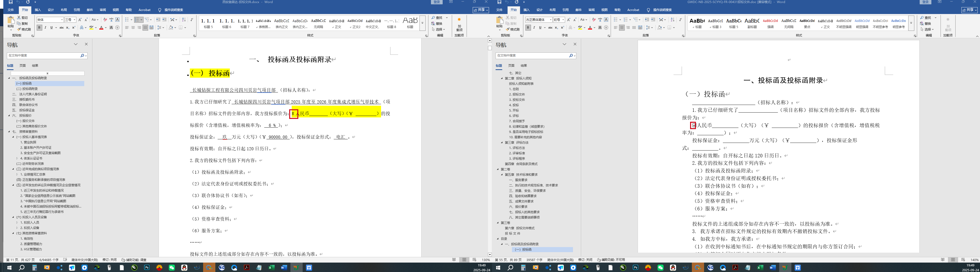
Task: Apply the 标题 5 style in left window
Action: [x=208, y=24]
